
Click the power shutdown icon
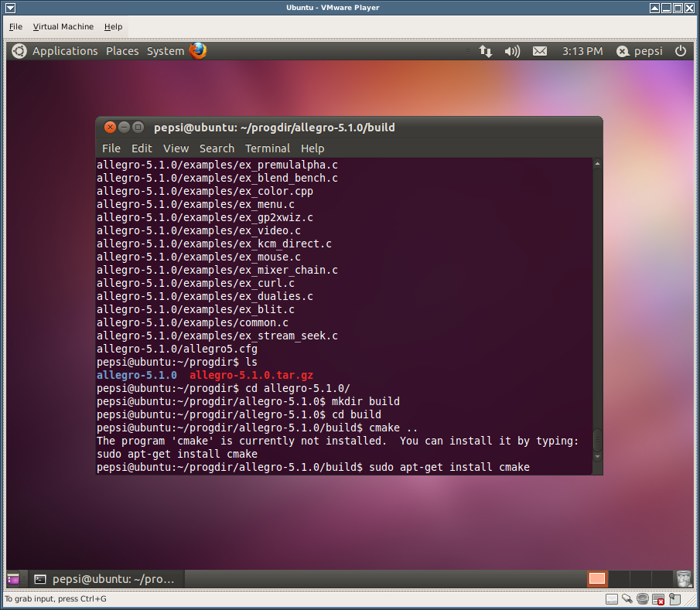[x=681, y=51]
